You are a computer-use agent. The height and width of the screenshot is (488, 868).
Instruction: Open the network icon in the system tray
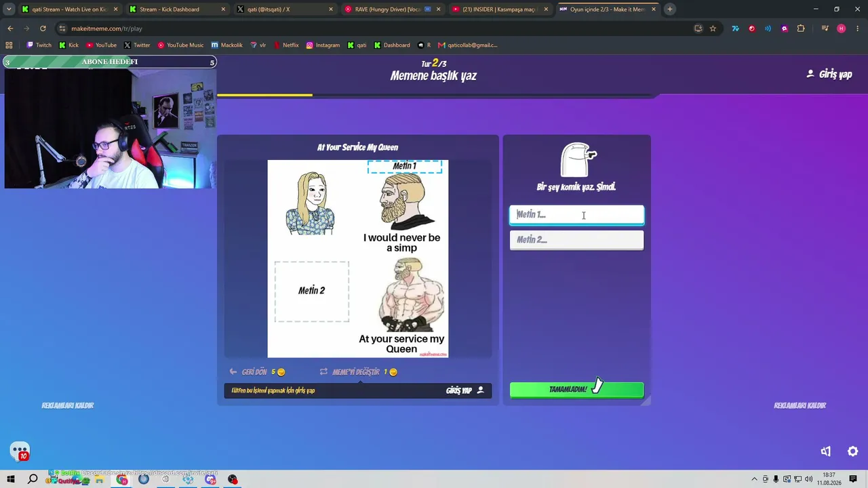[x=797, y=479]
